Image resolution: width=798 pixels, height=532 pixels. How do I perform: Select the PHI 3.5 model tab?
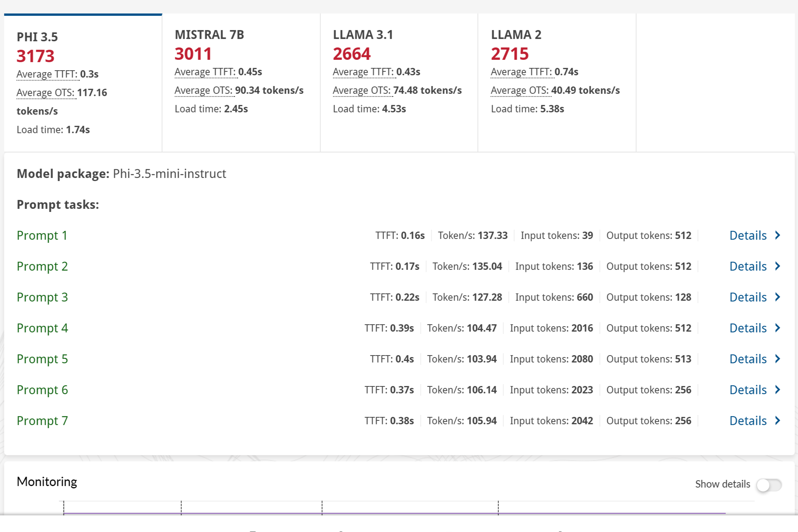point(83,83)
